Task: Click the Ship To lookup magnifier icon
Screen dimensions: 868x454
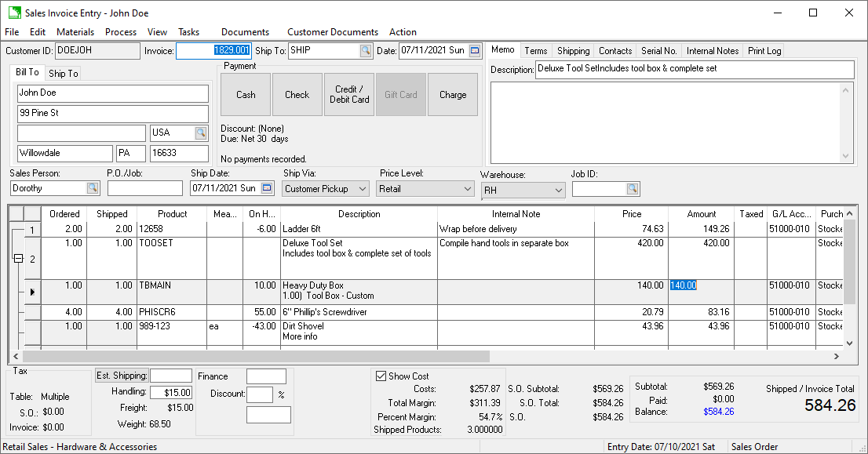Action: (366, 51)
